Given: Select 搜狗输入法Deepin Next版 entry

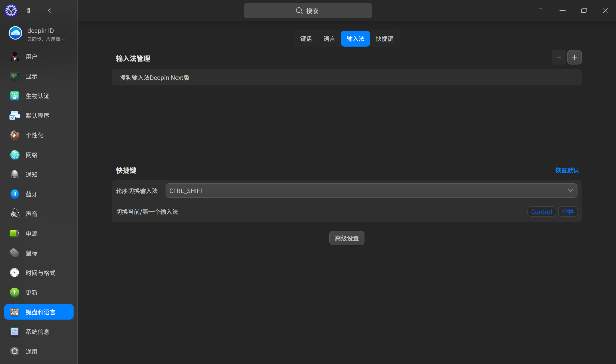Looking at the screenshot, I should click(x=347, y=78).
